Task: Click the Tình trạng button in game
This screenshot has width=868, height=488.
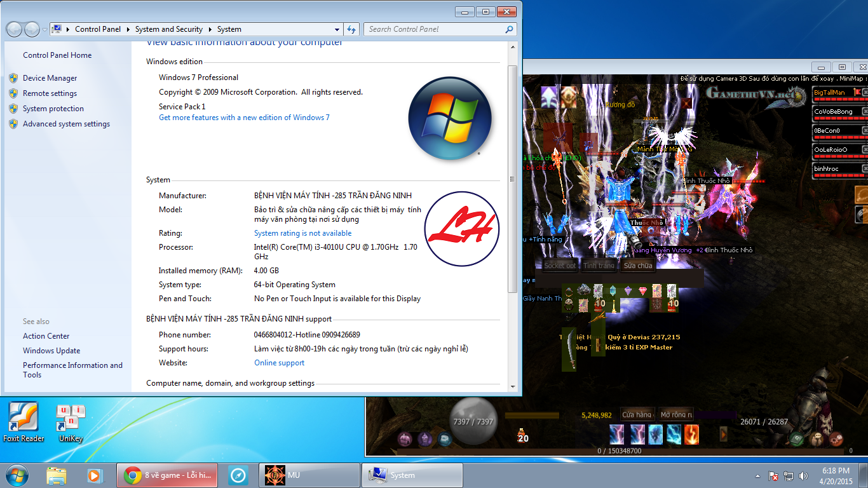Action: (x=599, y=266)
